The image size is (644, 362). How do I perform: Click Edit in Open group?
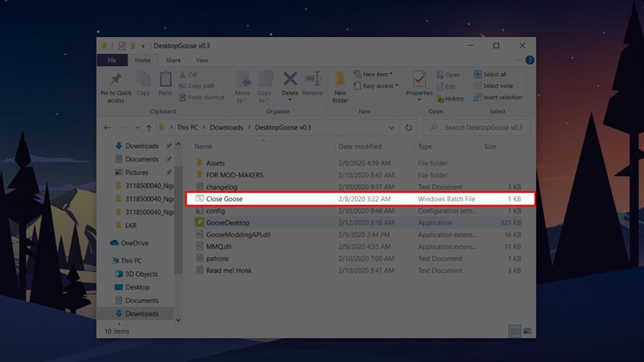click(x=446, y=87)
